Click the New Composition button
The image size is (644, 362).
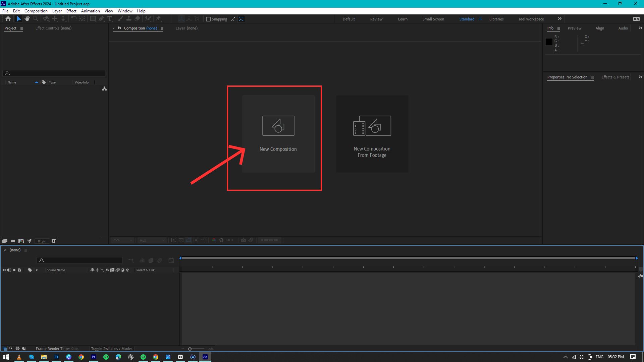coord(278,134)
